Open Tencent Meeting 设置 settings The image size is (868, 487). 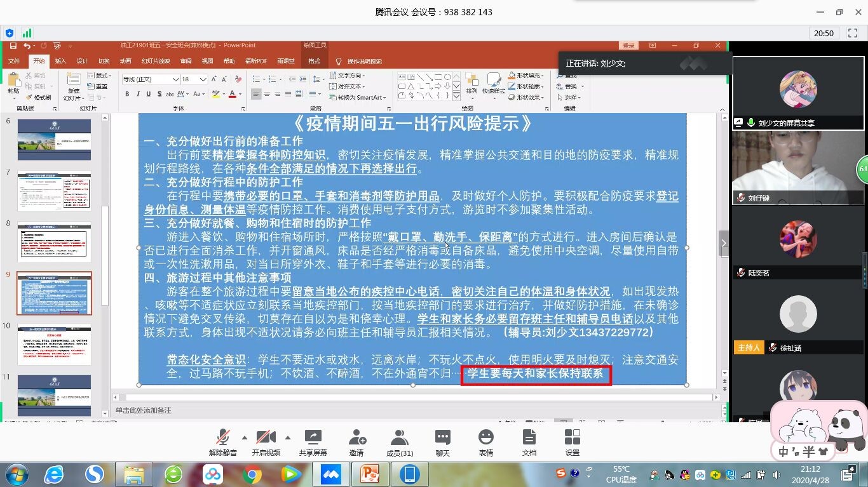click(x=572, y=442)
